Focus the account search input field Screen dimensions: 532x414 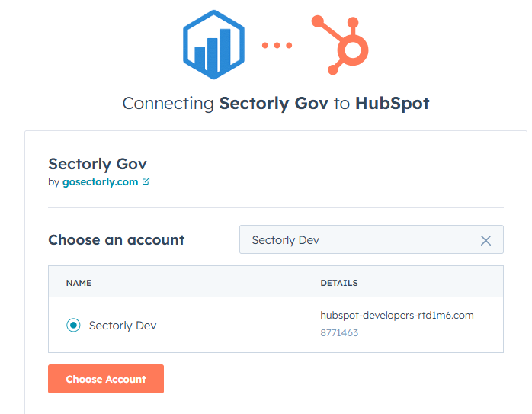coord(358,240)
